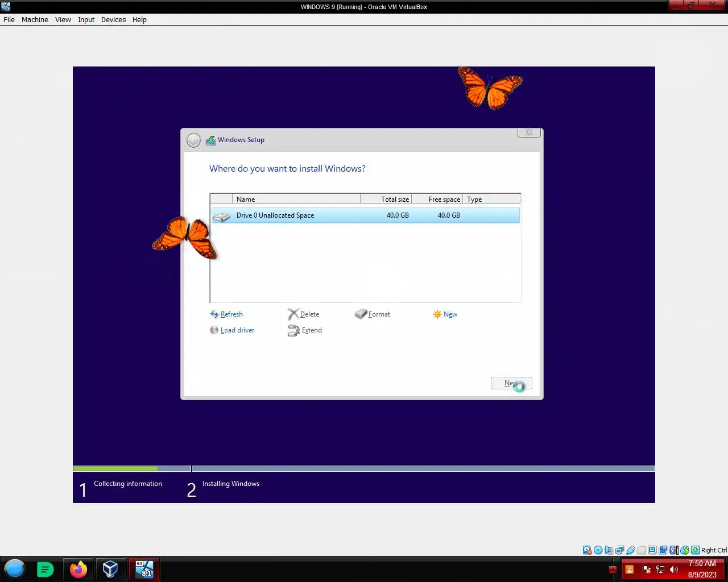Open the File menu
728x582 pixels.
pos(9,19)
